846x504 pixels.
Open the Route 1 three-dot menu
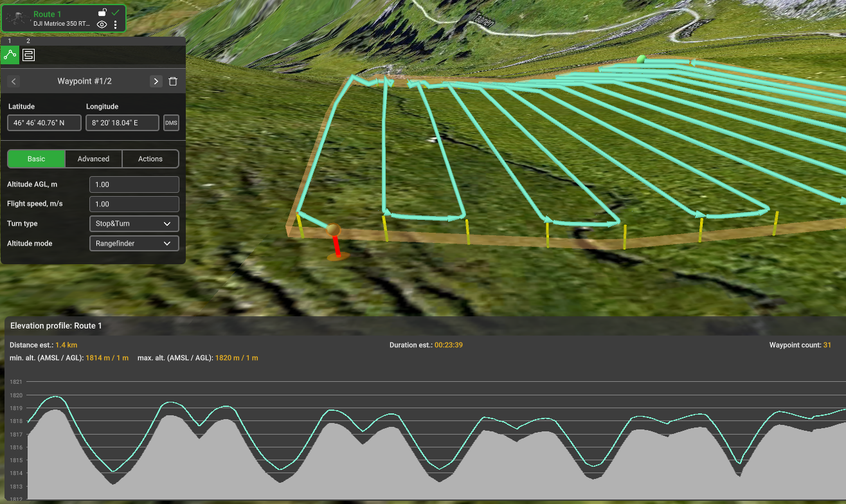[x=116, y=25]
